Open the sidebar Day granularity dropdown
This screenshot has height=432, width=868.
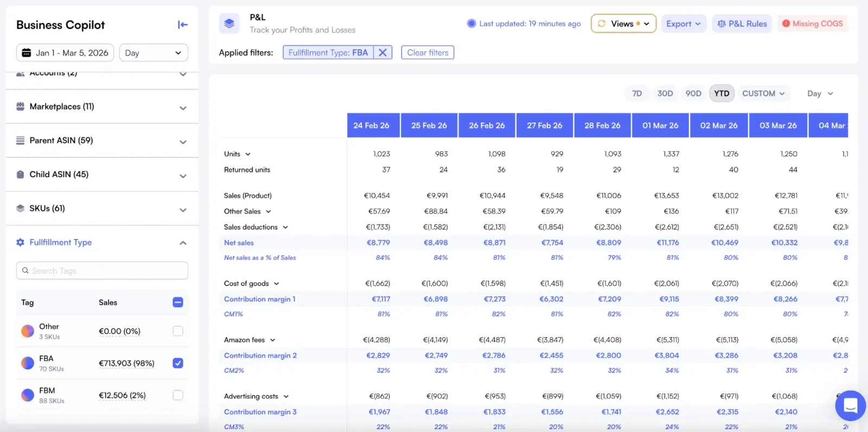coord(154,53)
